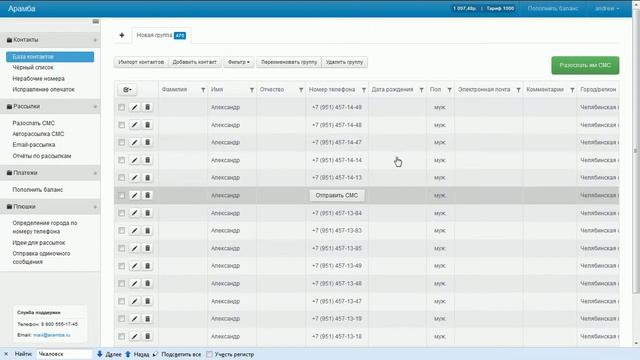640x360 pixels.
Task: Click the Добавить контакт button
Action: [x=195, y=62]
